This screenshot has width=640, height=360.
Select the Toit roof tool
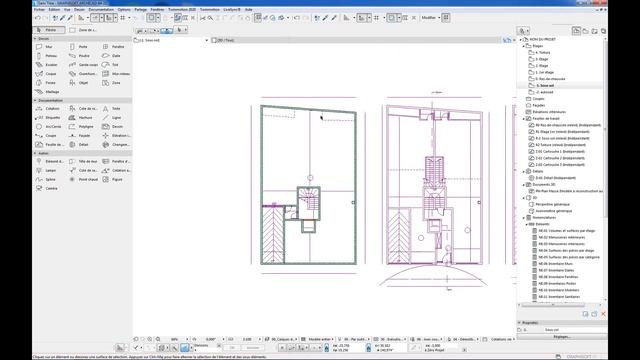[x=111, y=65]
